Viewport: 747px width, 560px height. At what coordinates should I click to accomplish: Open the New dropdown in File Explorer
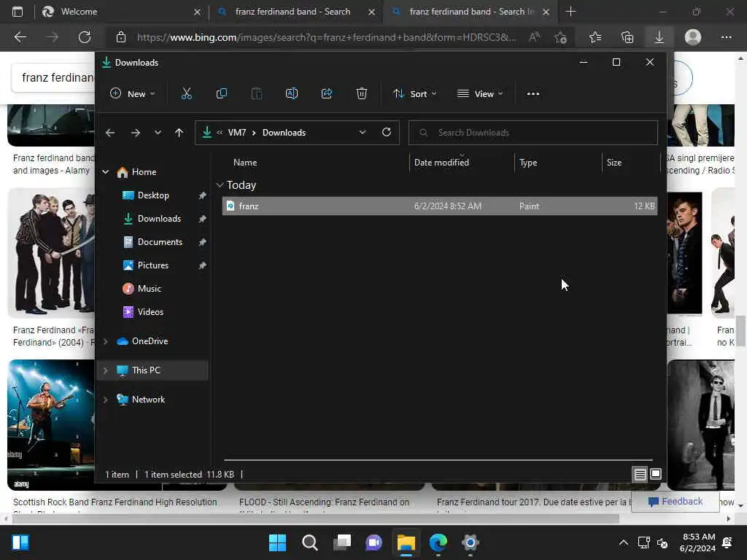coord(133,94)
